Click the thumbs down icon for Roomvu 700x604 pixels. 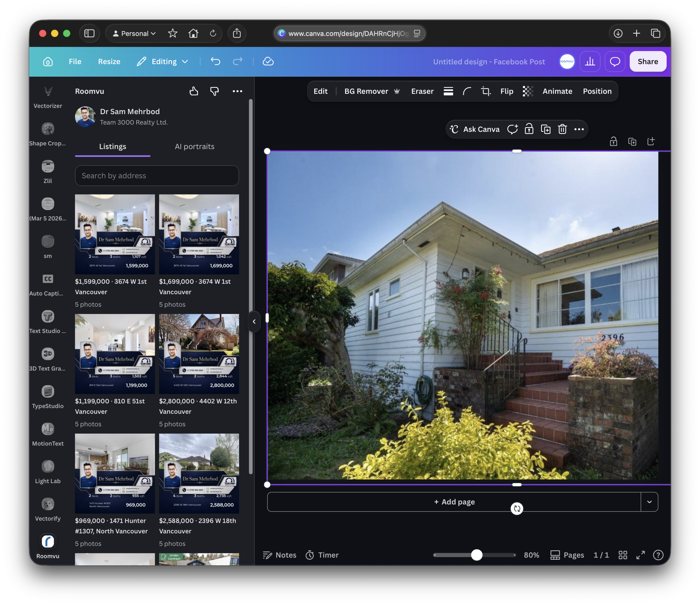215,91
